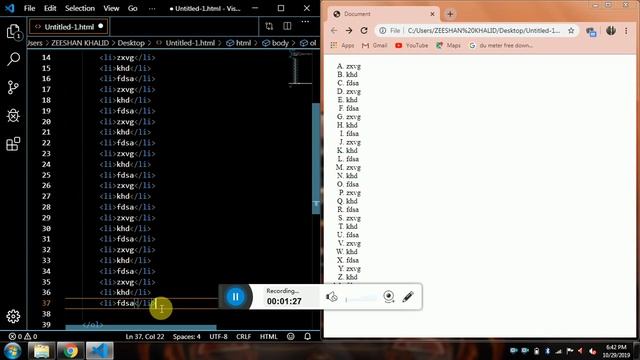640x360 pixels.
Task: Switch to VS Code from the taskbar
Action: (x=100, y=351)
